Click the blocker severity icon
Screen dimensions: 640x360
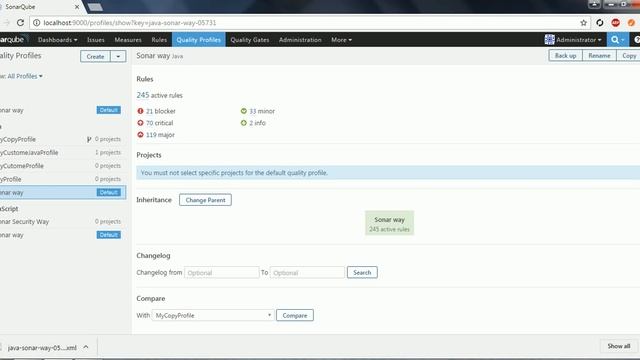(140, 111)
